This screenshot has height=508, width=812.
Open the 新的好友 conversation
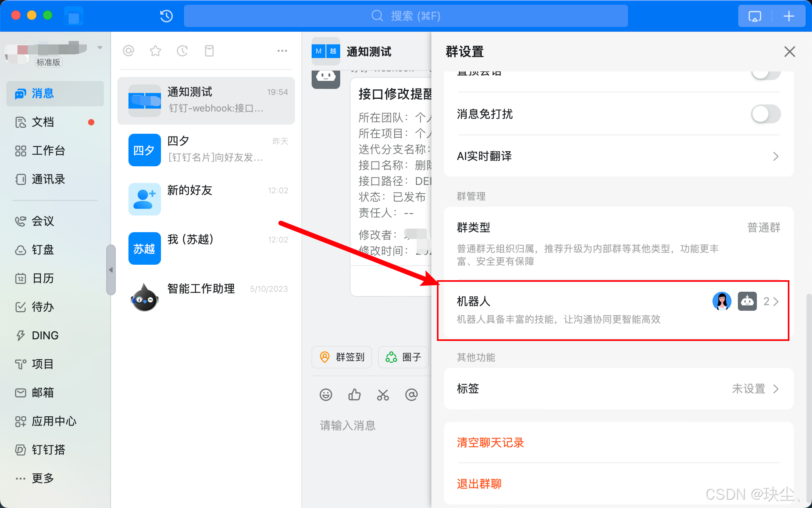(x=206, y=199)
